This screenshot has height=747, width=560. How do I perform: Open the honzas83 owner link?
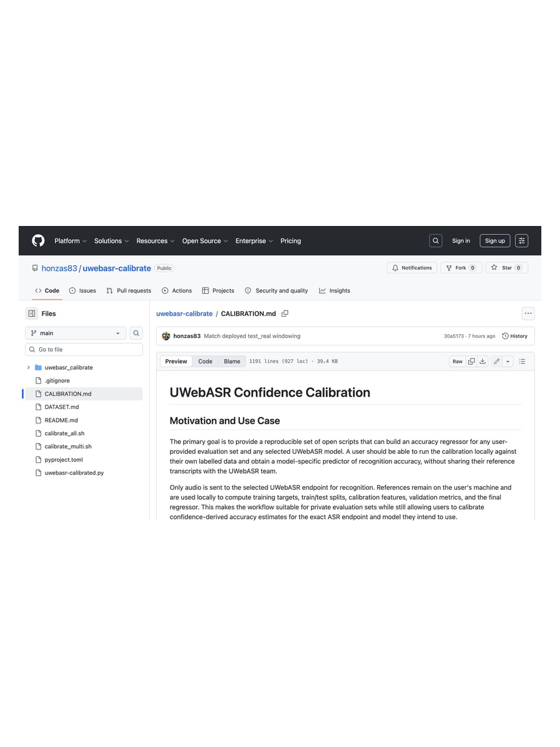(59, 268)
